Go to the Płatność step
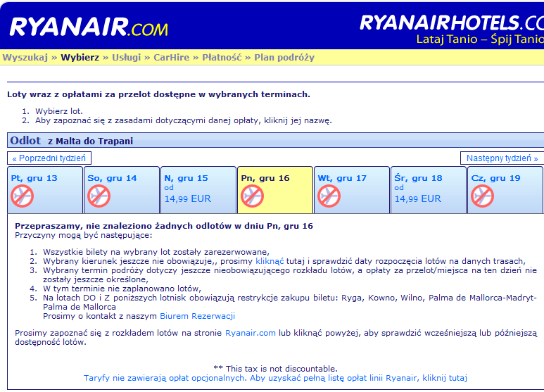 (222, 57)
